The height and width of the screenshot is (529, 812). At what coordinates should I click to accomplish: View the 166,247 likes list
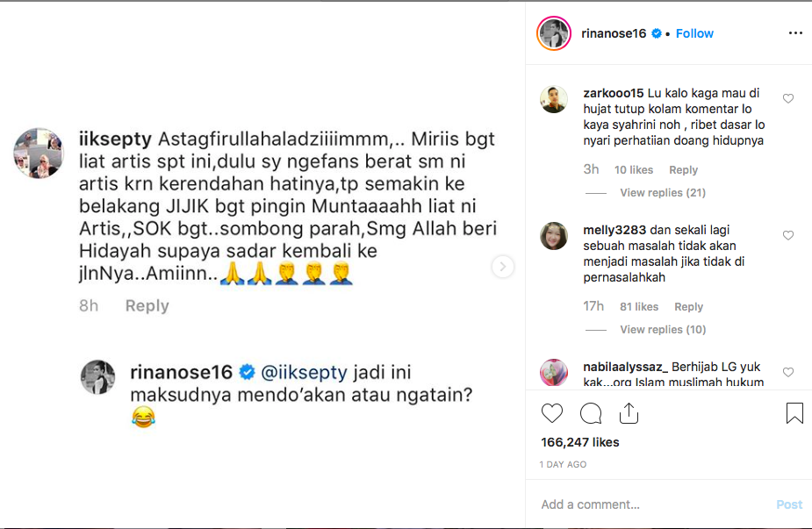[580, 442]
